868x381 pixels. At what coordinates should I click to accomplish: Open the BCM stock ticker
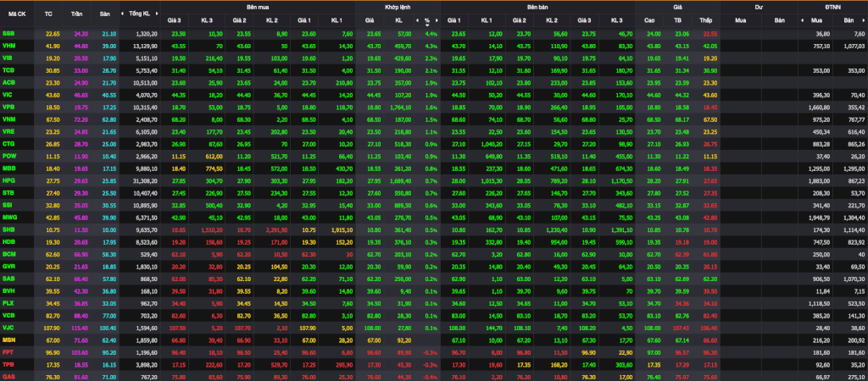pos(8,254)
